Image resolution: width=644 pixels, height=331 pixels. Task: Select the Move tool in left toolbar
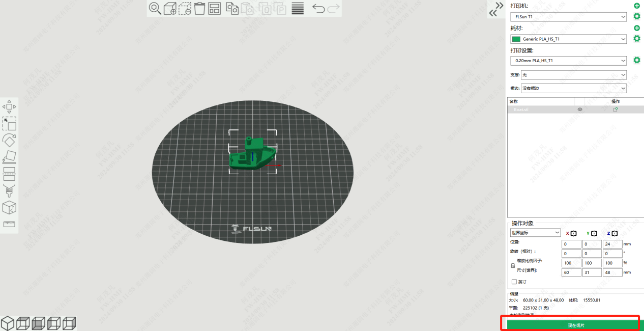pos(9,107)
